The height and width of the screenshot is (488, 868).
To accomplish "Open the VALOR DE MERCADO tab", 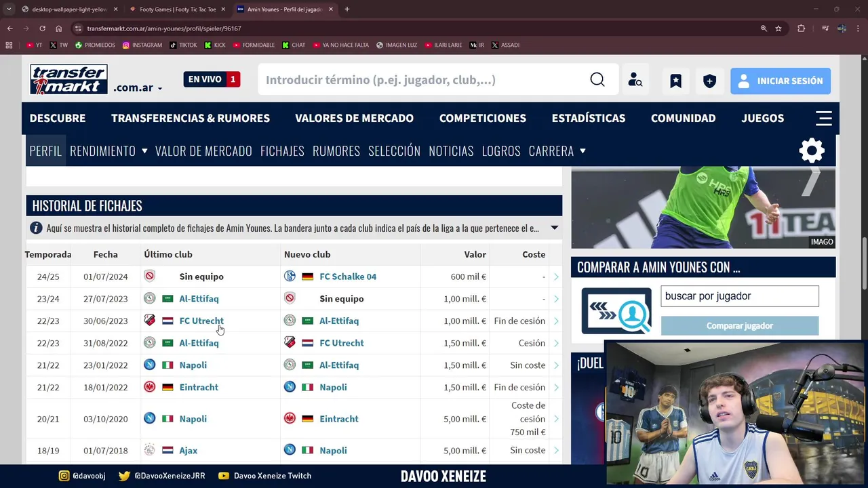I will click(203, 150).
